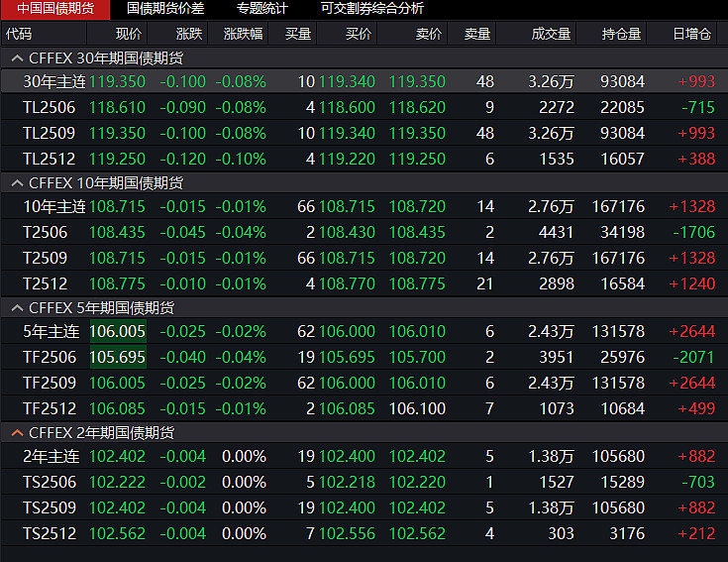This screenshot has width=728, height=562.
Task: Click TS2512 volume 303
Action: pyautogui.click(x=561, y=533)
